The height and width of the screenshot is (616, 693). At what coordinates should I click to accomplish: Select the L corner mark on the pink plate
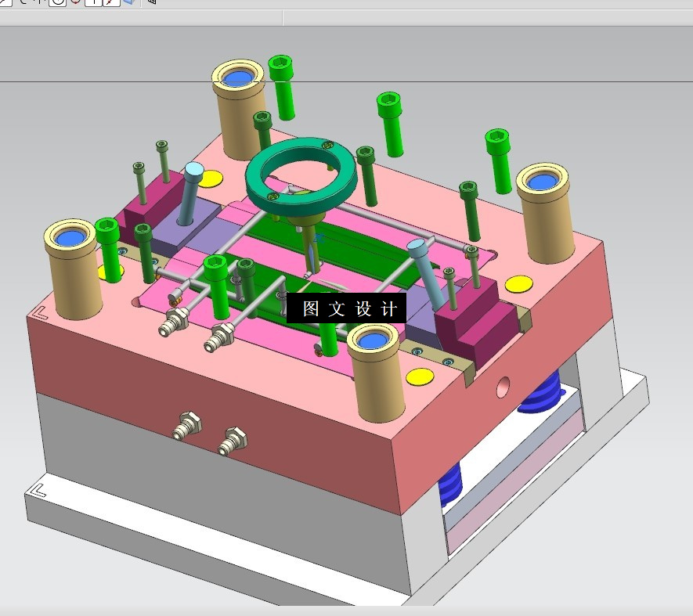(x=40, y=313)
